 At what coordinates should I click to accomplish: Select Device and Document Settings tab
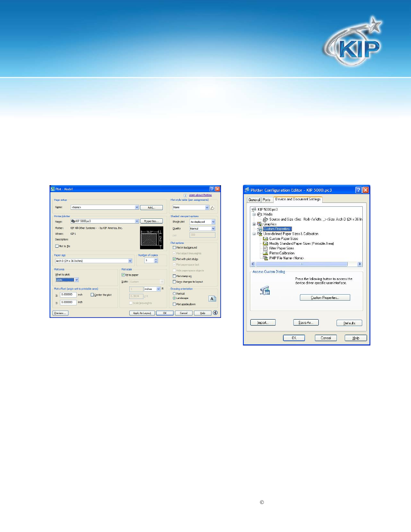tap(298, 199)
